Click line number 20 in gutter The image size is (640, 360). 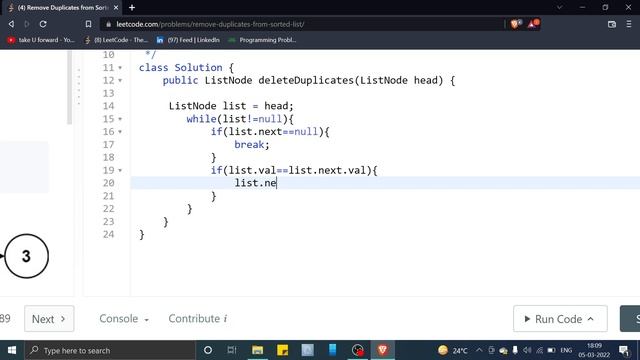pyautogui.click(x=109, y=183)
